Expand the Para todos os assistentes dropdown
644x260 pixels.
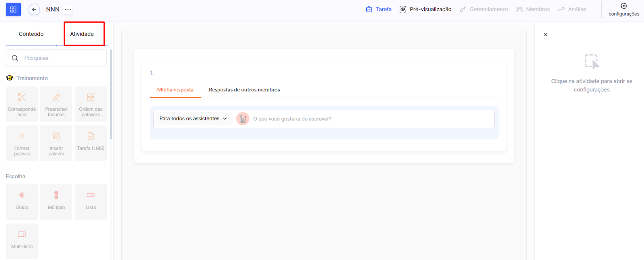click(193, 119)
